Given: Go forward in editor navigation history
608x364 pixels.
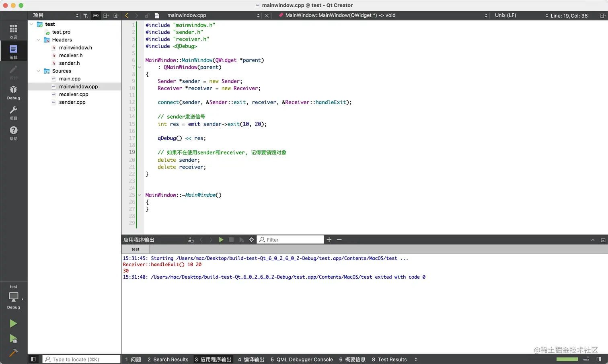Looking at the screenshot, I should [x=137, y=16].
